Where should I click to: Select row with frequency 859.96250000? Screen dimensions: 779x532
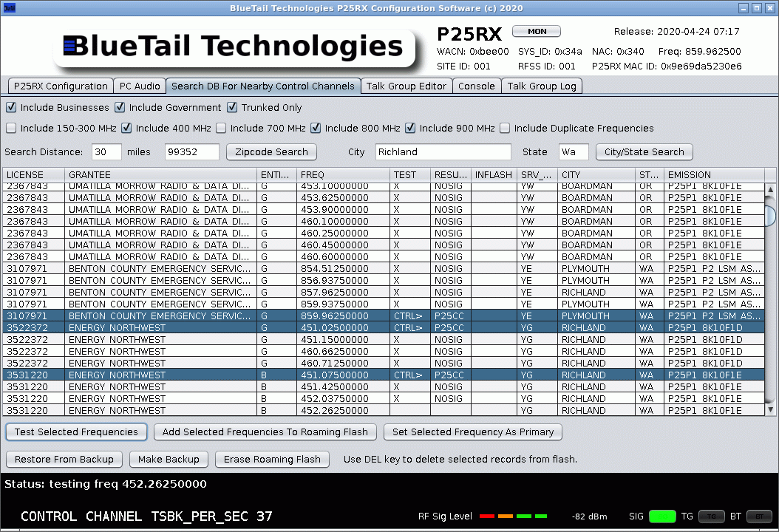tap(384, 316)
